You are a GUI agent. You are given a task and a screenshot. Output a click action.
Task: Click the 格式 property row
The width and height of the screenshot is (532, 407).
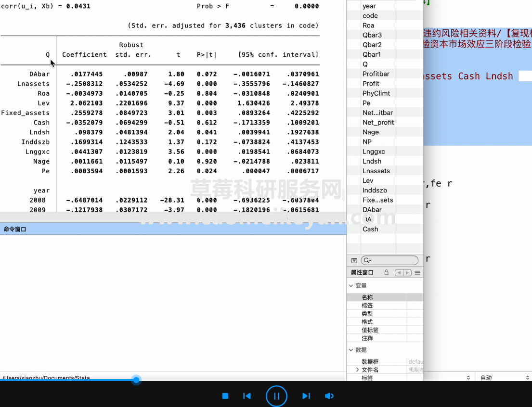click(x=385, y=322)
